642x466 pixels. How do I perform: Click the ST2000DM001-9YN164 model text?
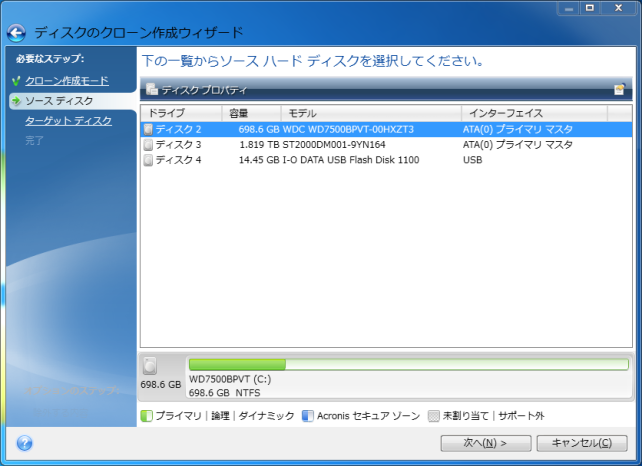click(334, 145)
